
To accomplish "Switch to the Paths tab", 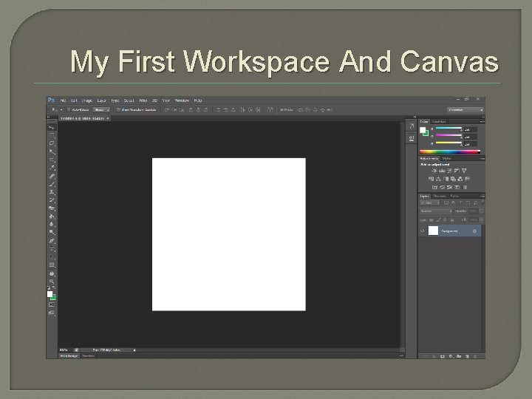I will click(454, 196).
